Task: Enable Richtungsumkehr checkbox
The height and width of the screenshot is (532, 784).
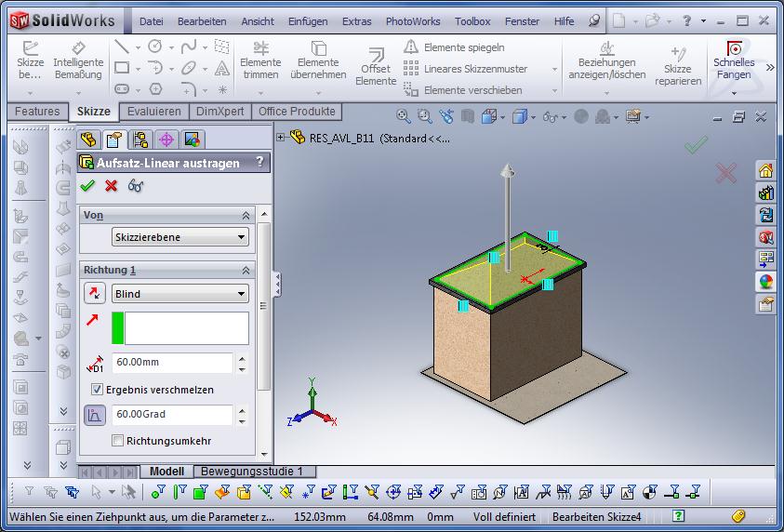Action: pyautogui.click(x=117, y=440)
